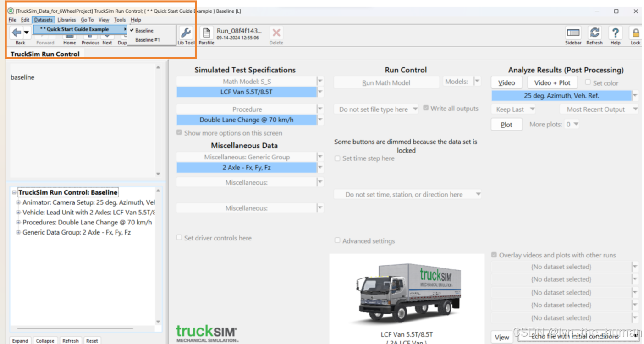
Task: Click the View button near echo file
Action: coord(502,337)
